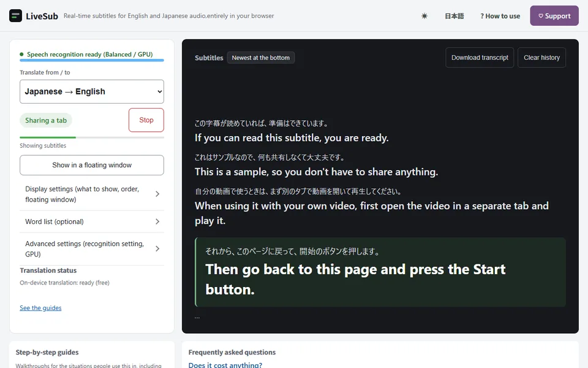
Task: Click the Frequently asked questions heading
Action: tap(232, 352)
